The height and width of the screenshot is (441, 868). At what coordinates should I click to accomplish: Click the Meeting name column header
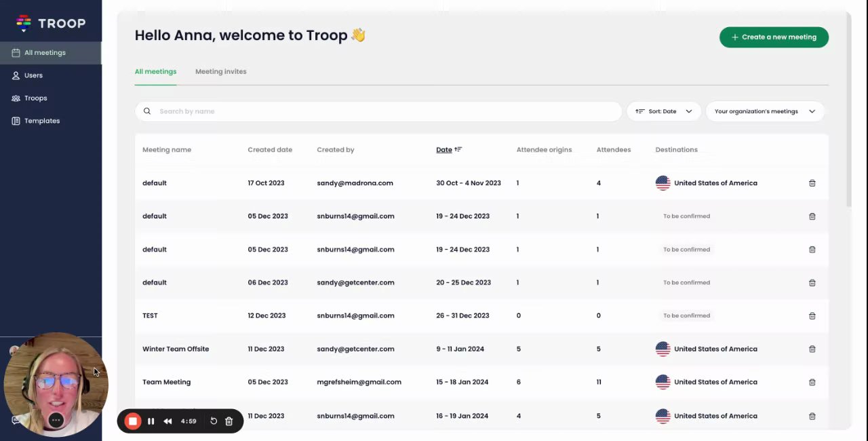[167, 150]
